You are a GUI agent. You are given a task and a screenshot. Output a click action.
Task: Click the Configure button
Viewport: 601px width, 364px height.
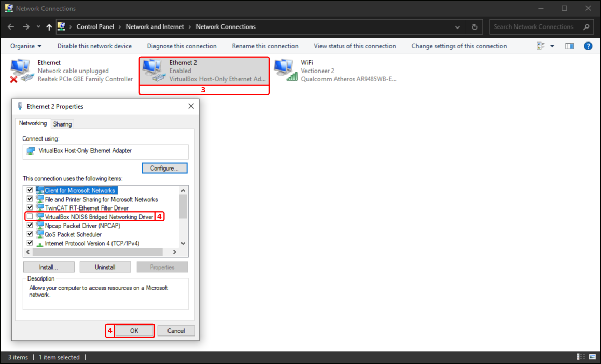point(164,168)
